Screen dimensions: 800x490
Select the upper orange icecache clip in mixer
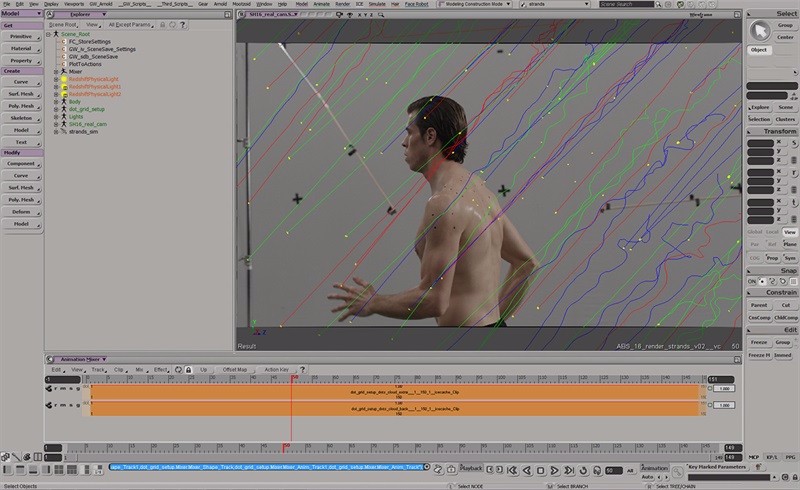(x=398, y=391)
